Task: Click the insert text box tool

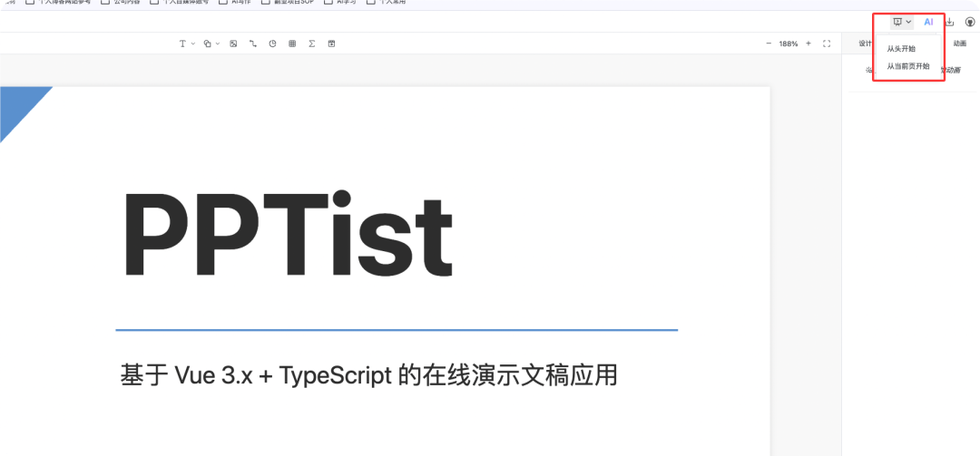Action: (x=182, y=44)
